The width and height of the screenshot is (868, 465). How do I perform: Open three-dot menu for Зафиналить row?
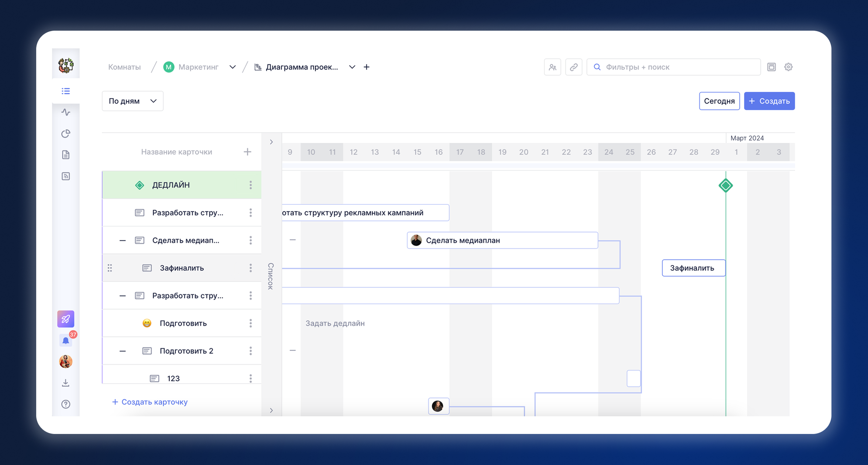(x=251, y=268)
